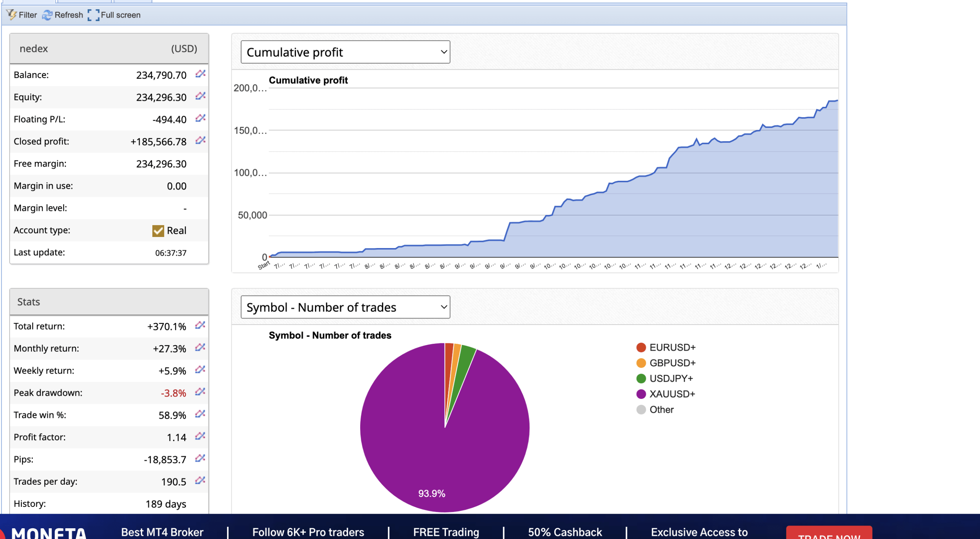Viewport: 980px width, 539px height.
Task: Refresh the account data
Action: tap(63, 15)
